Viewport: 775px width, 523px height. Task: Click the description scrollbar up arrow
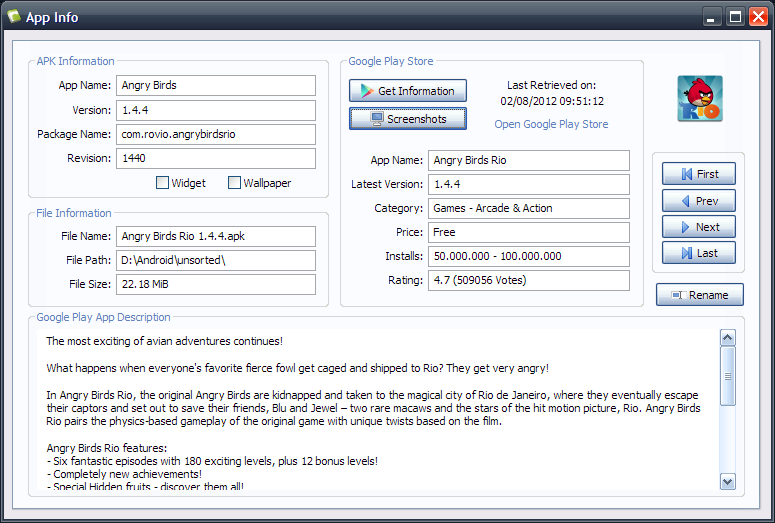(x=728, y=338)
